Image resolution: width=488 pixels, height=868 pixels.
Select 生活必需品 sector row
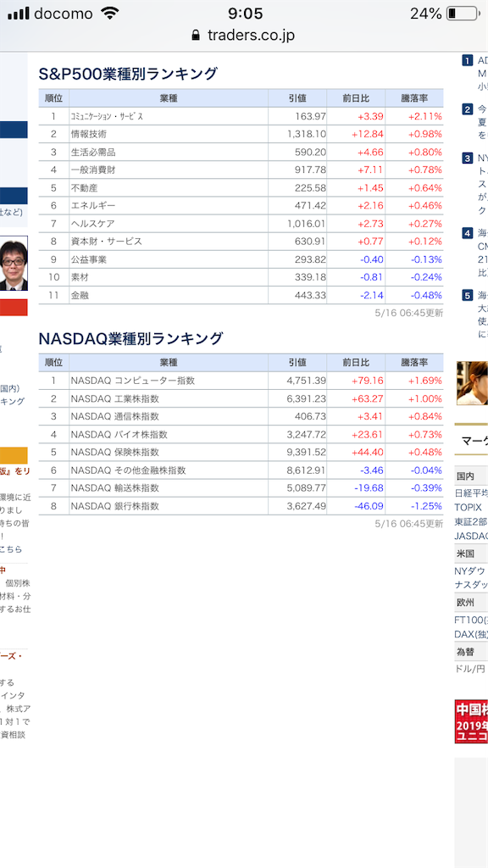pyautogui.click(x=241, y=153)
